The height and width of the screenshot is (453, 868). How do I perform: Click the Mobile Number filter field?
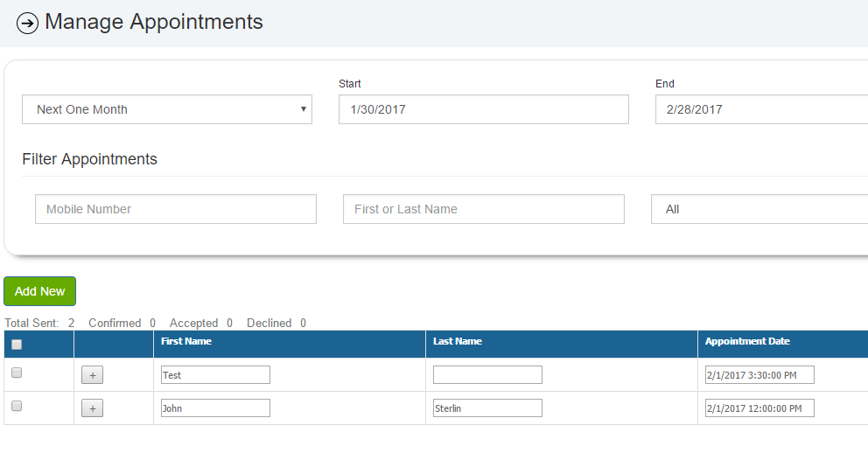176,209
